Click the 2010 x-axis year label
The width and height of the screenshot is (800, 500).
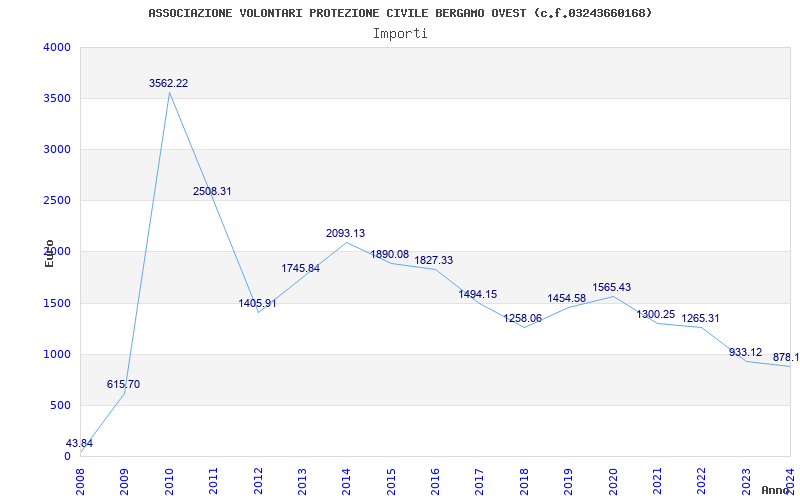169,481
